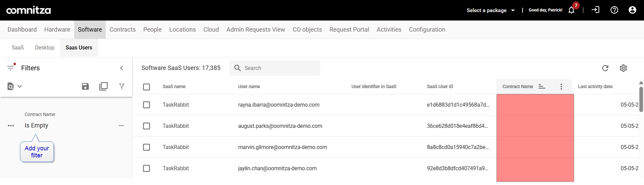Sort by the User name column header
The height and width of the screenshot is (185, 644).
(x=249, y=86)
